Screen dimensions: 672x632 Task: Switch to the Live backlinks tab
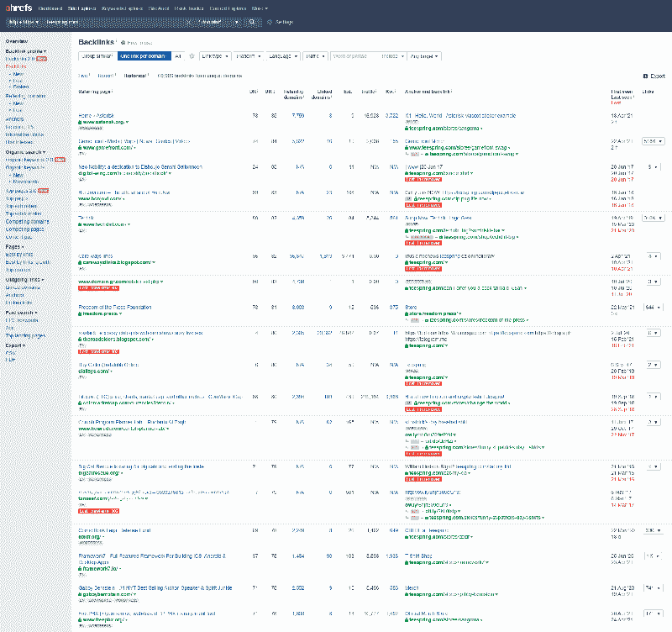[84, 76]
